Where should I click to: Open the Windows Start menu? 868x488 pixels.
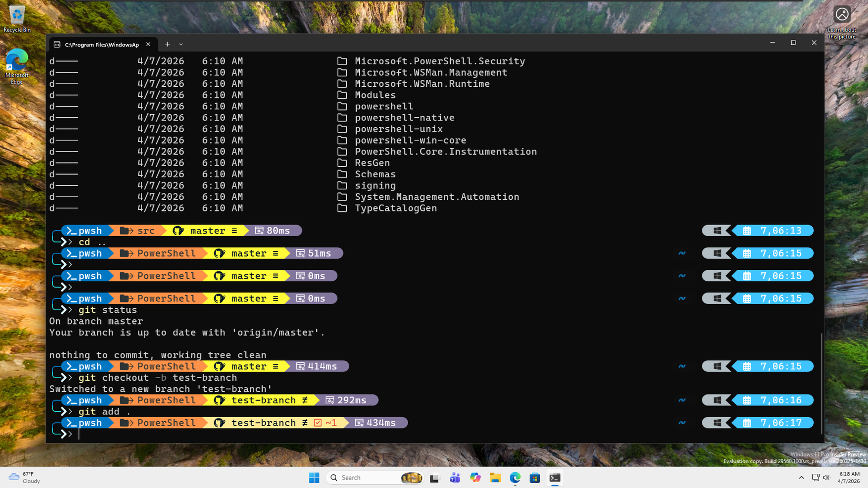pos(314,477)
